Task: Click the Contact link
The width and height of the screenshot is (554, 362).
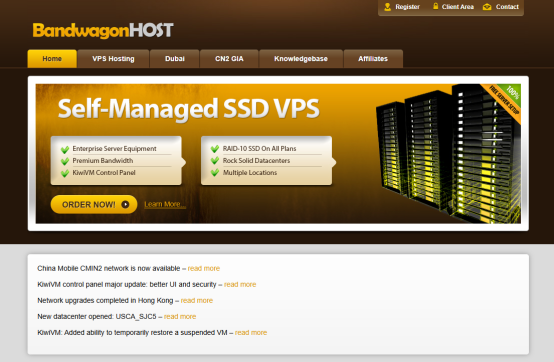Action: coord(507,7)
